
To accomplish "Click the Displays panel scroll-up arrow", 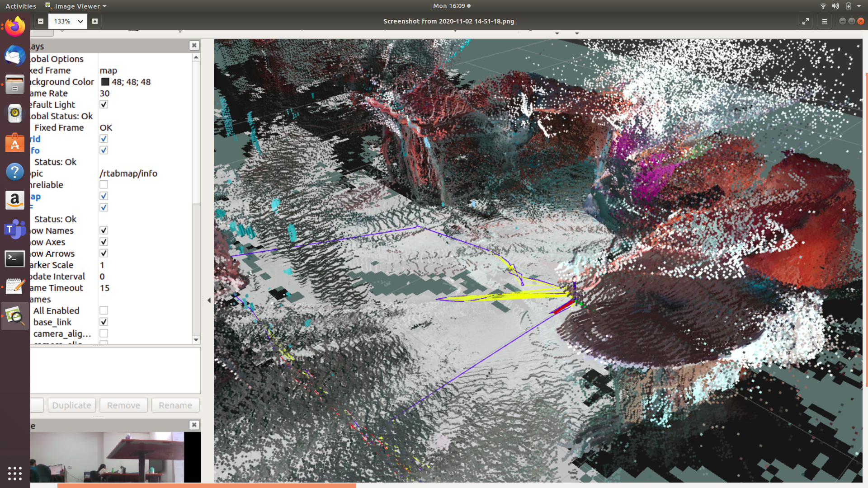I will point(196,57).
